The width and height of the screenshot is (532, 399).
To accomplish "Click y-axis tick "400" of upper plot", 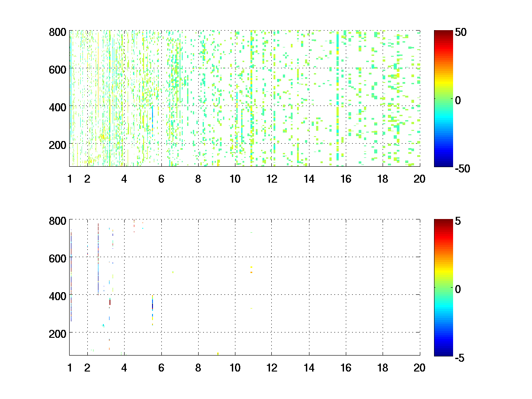I will (58, 107).
